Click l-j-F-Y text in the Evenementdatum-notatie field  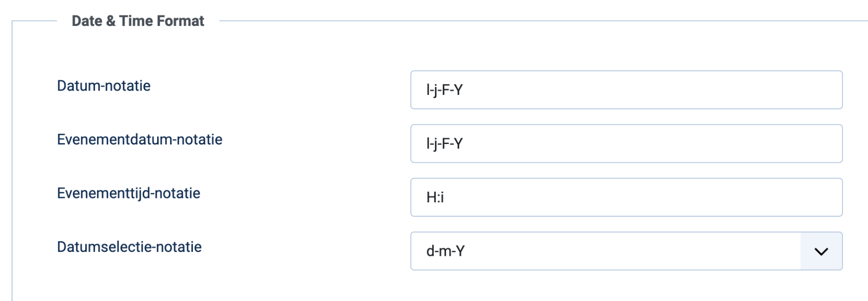point(444,144)
